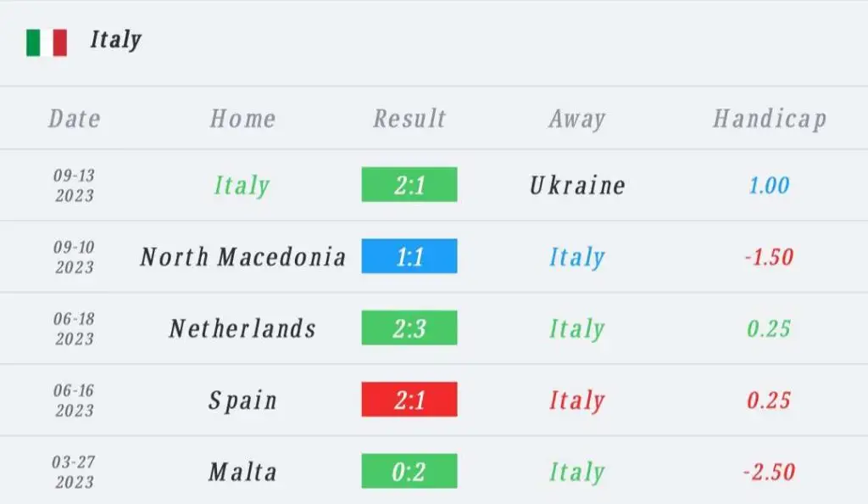The height and width of the screenshot is (504, 868).
Task: Sort by the Handicap column header
Action: [770, 119]
